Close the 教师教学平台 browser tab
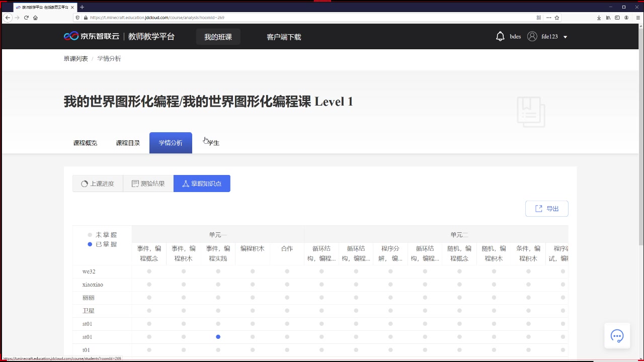644x362 pixels. (73, 8)
